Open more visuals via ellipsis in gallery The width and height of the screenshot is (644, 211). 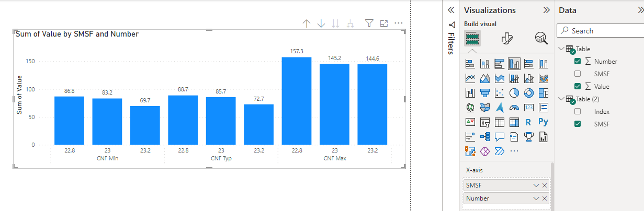point(514,151)
